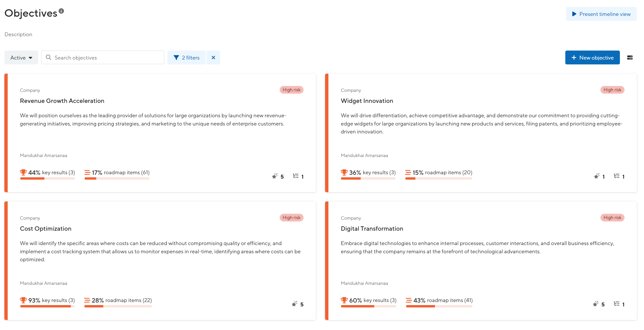
Task: Click the info icon beside Objectives heading
Action: click(61, 11)
